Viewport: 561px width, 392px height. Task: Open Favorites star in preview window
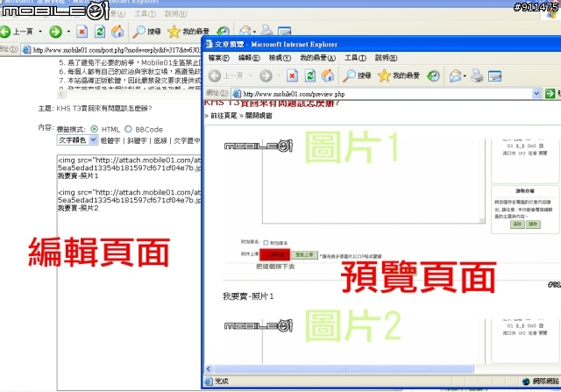(384, 75)
